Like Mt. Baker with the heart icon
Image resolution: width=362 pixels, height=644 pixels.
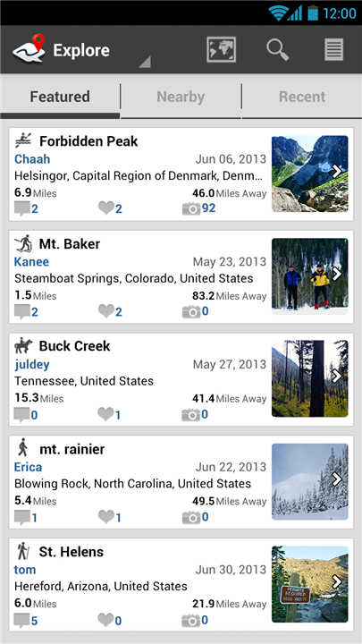point(105,311)
